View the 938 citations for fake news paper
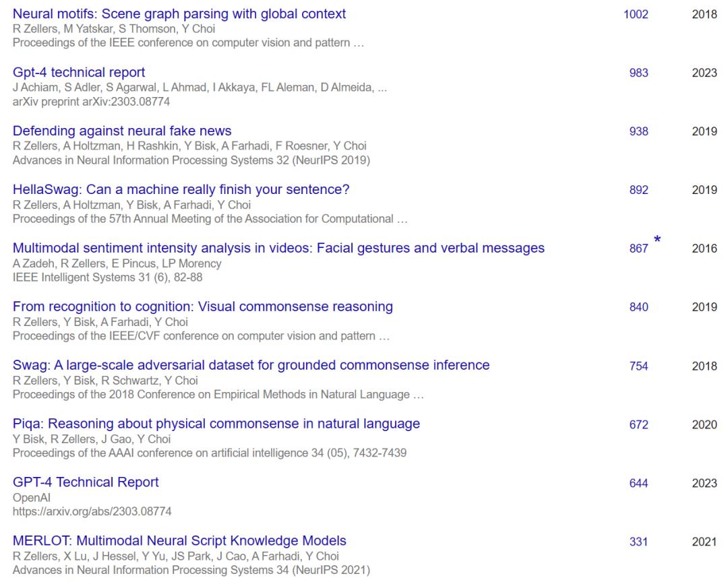This screenshot has height=582, width=728. 639,131
